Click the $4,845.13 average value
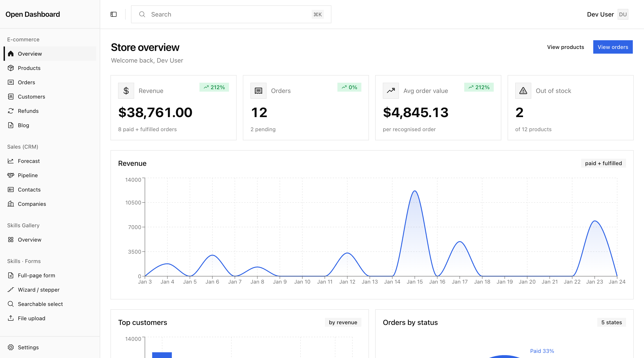The width and height of the screenshot is (644, 358). tap(416, 112)
